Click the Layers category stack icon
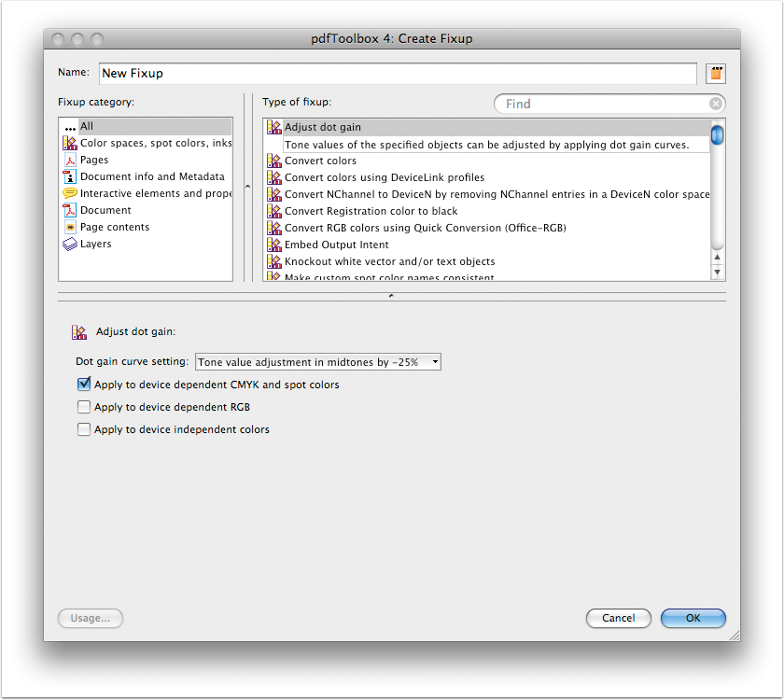 [70, 244]
